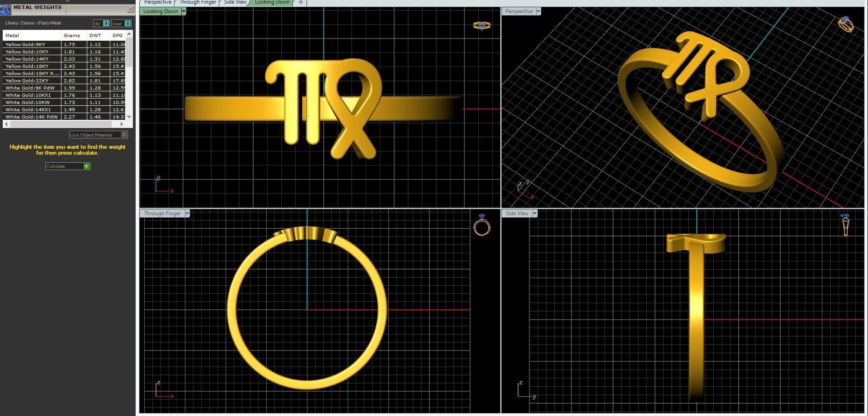Click the Grams column header
Image resolution: width=868 pixels, height=416 pixels.
(x=74, y=35)
